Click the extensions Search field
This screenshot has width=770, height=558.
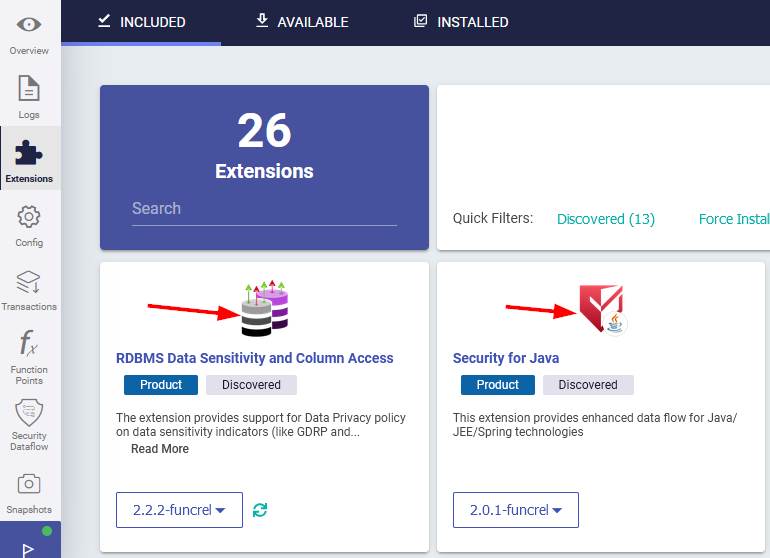pos(264,209)
